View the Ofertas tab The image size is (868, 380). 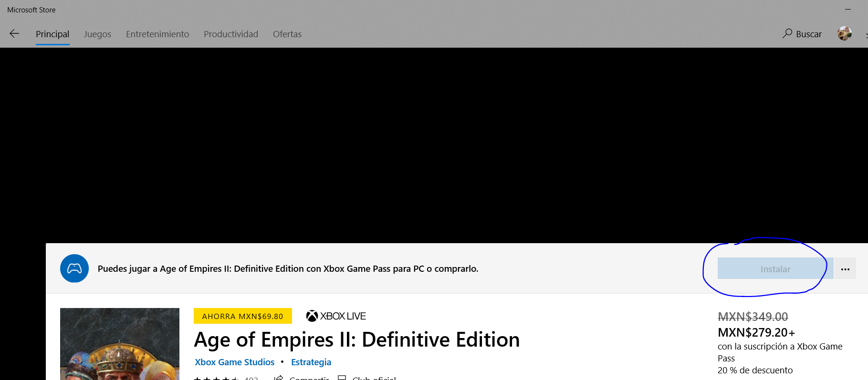point(287,34)
